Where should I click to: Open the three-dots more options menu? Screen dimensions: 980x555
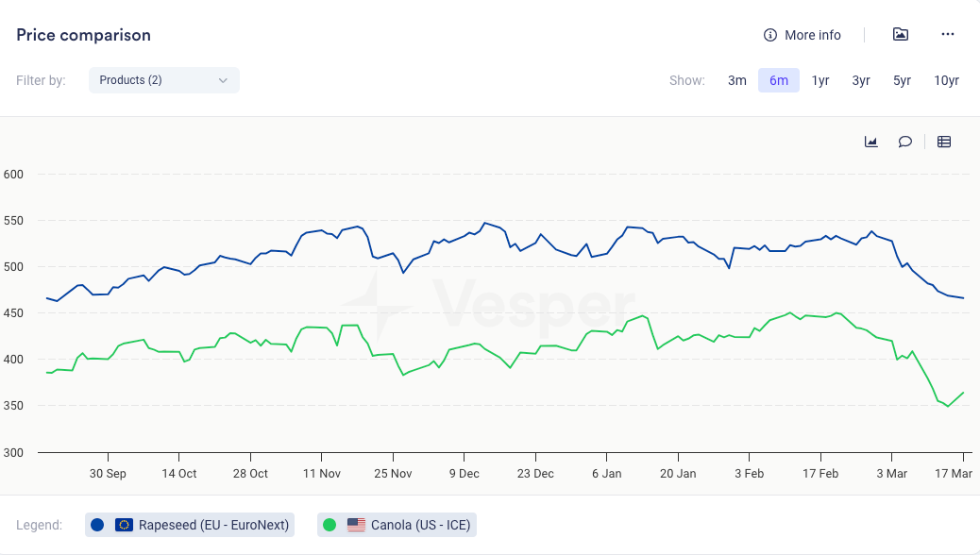point(948,35)
